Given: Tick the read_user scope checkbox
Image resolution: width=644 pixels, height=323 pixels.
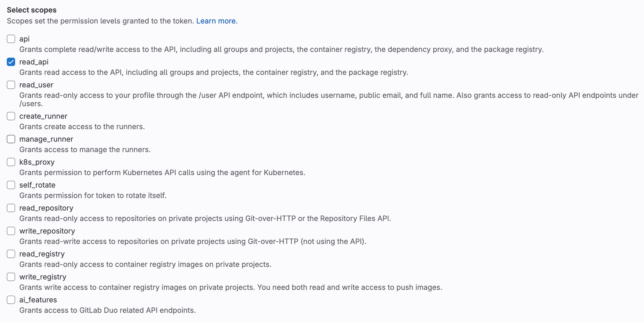Looking at the screenshot, I should pos(11,85).
